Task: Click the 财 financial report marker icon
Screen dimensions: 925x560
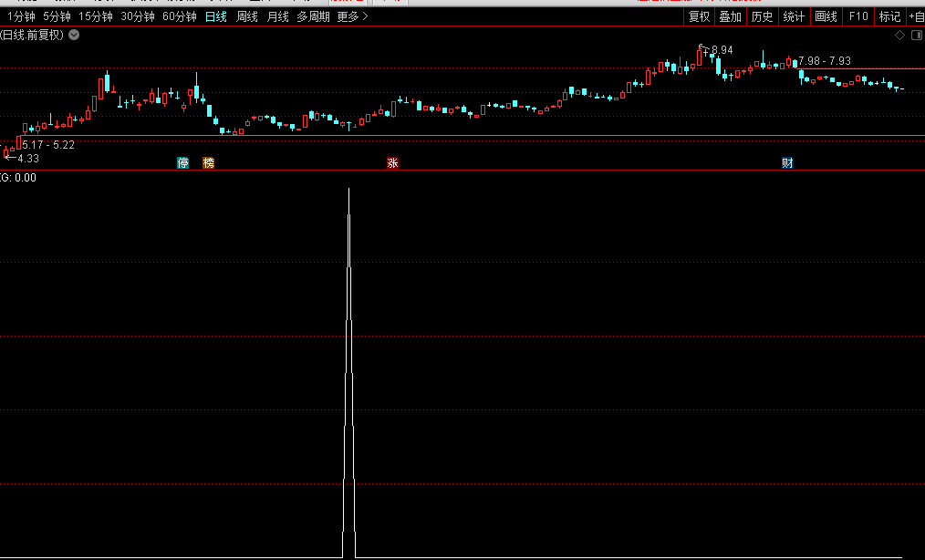Action: click(787, 163)
